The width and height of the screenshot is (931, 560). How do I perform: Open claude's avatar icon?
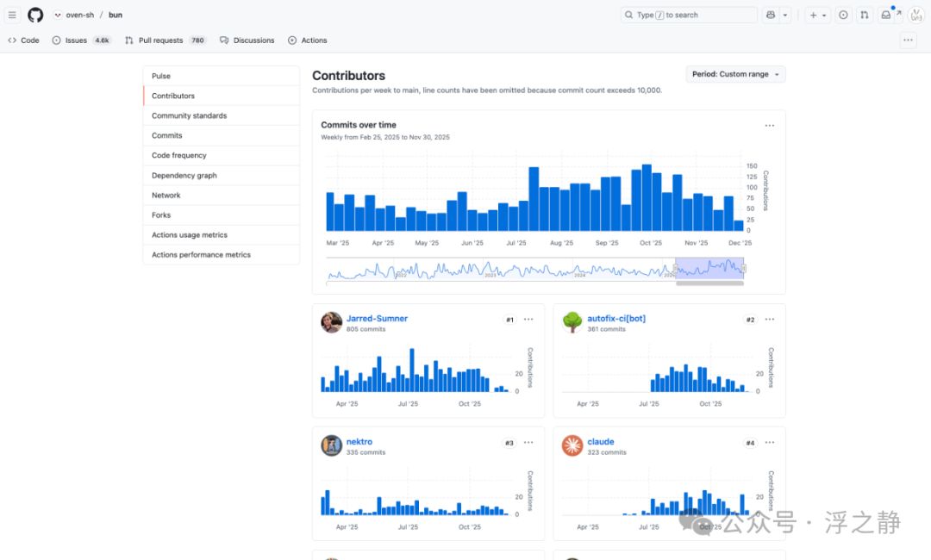coord(572,445)
